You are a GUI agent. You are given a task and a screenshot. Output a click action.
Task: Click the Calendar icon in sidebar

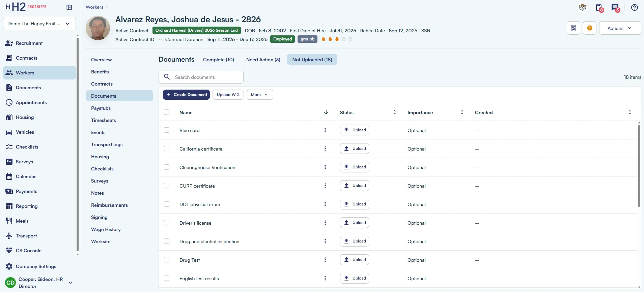(x=9, y=176)
